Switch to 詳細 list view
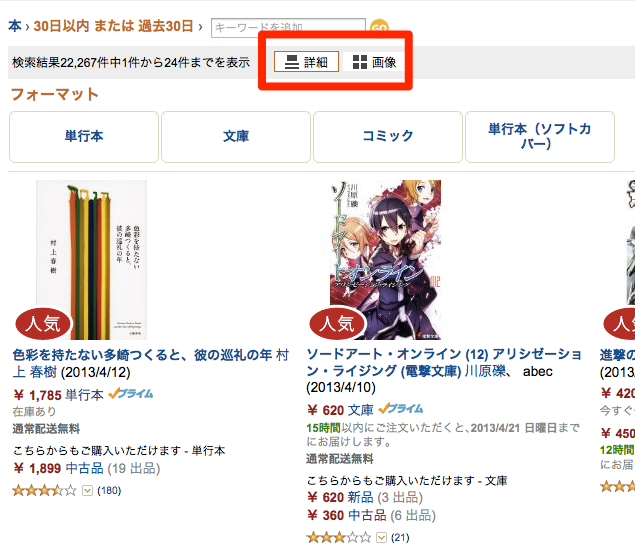635x546 pixels. [306, 62]
